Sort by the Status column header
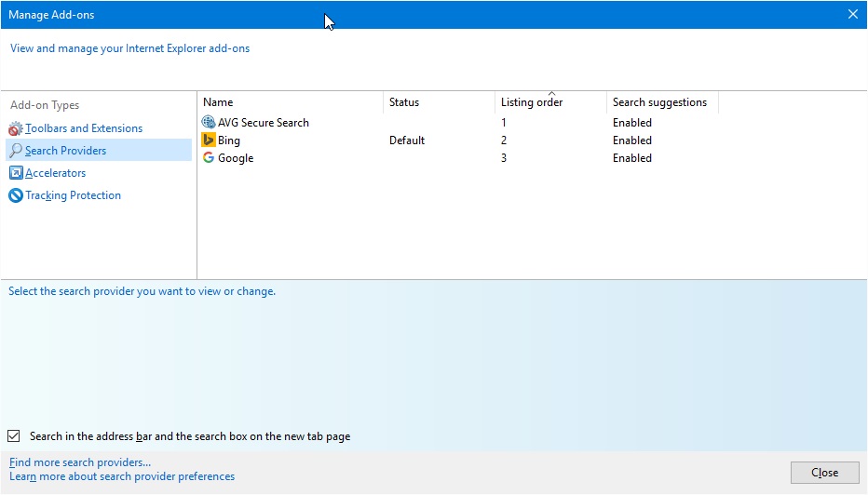This screenshot has width=868, height=495. coord(439,102)
